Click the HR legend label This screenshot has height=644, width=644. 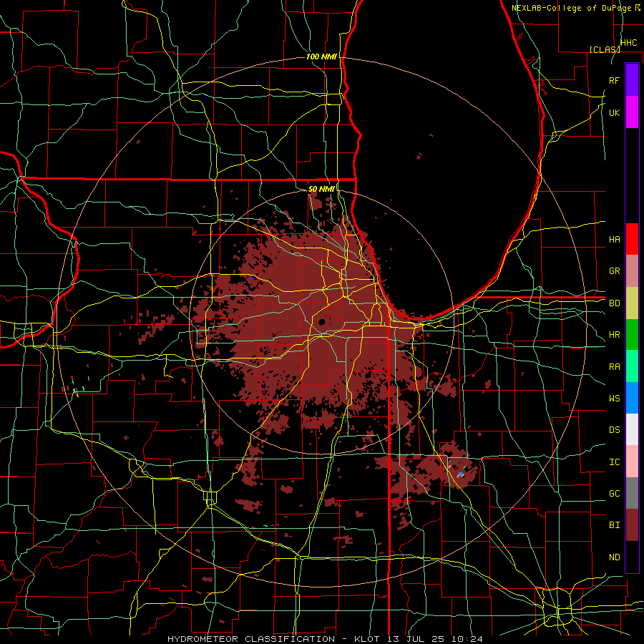tap(615, 335)
